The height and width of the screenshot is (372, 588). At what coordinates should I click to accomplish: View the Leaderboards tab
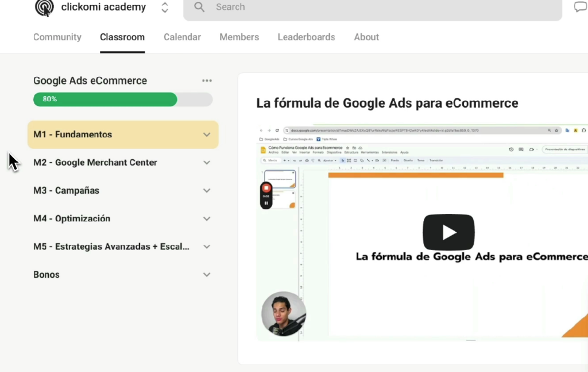click(307, 37)
